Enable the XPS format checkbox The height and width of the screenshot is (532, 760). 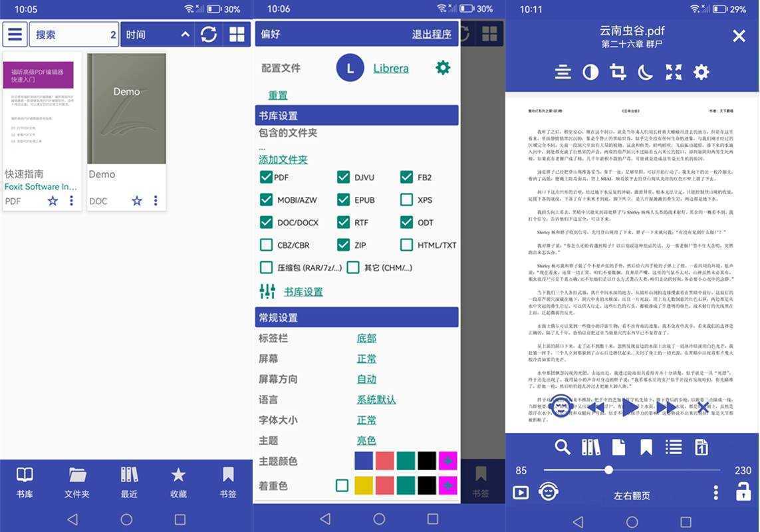406,199
